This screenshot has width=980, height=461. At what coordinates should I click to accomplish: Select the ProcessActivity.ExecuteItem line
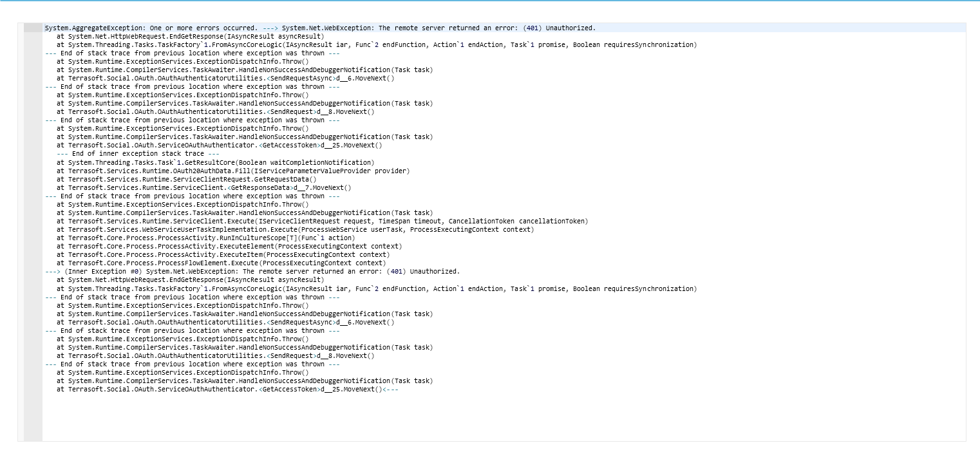click(223, 255)
